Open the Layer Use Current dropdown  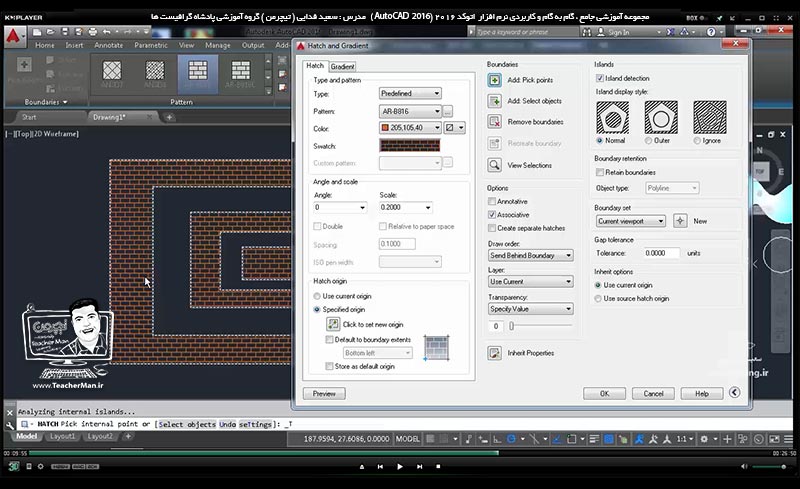coord(531,282)
